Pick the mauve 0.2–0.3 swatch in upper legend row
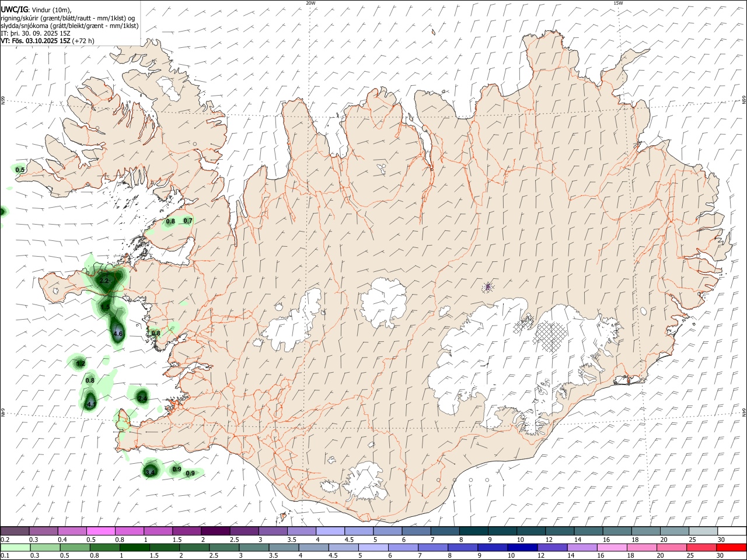This screenshot has width=747, height=560. point(15,531)
